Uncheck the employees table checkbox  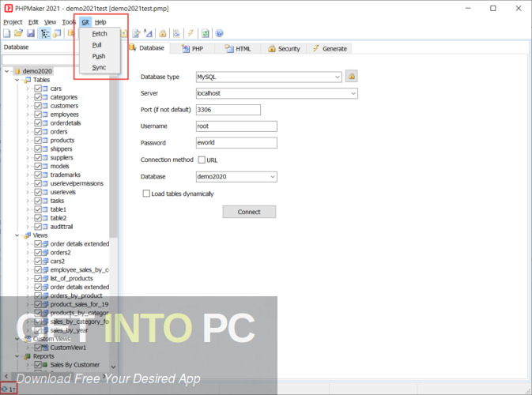pos(38,115)
